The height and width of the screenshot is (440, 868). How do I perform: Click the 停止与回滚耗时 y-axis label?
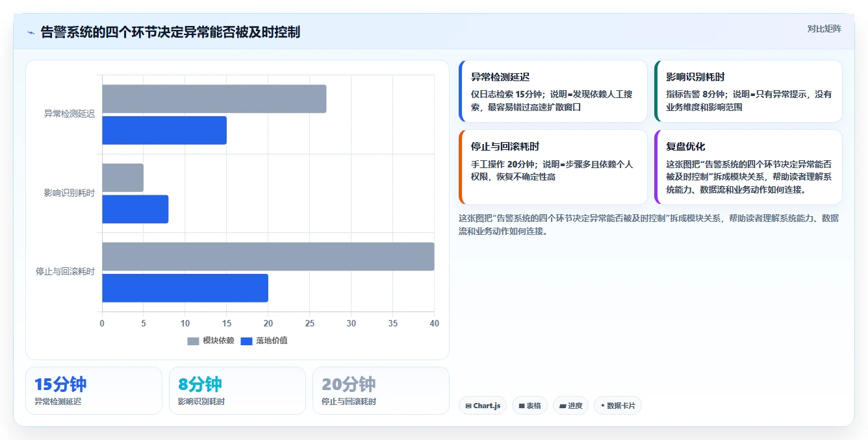click(65, 272)
